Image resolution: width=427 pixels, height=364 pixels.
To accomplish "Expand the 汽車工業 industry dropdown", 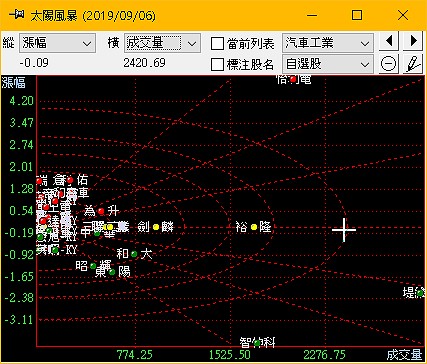I will coord(328,43).
